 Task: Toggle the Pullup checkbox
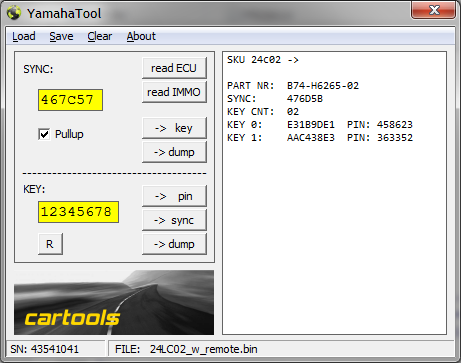[x=44, y=134]
